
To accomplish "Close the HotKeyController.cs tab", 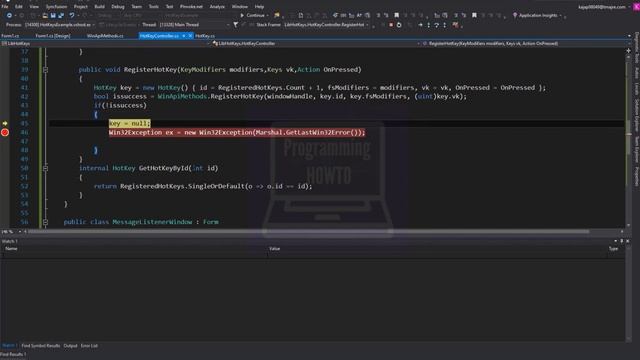I will pyautogui.click(x=191, y=36).
